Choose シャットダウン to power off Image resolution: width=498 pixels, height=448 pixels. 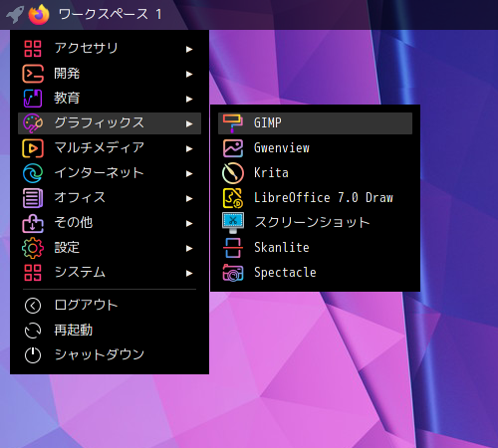click(x=110, y=355)
